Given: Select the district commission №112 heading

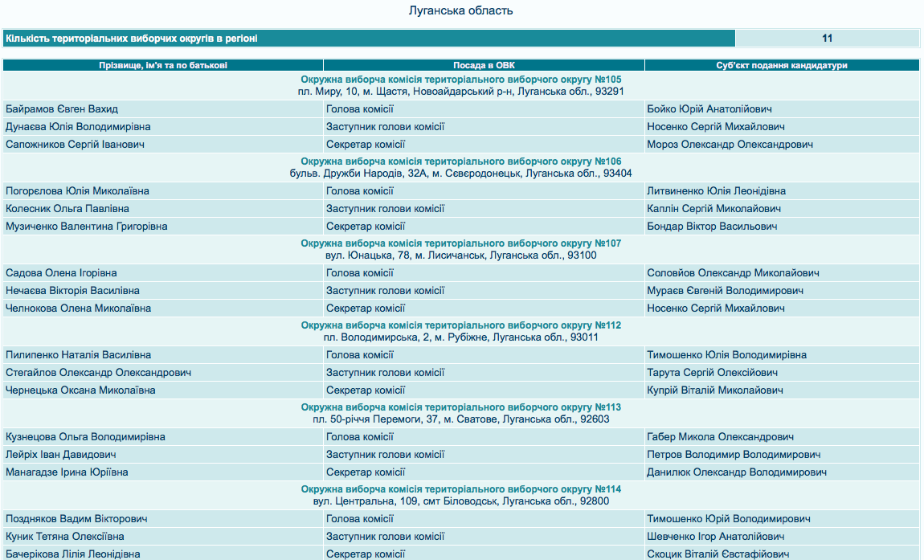Looking at the screenshot, I should (461, 325).
